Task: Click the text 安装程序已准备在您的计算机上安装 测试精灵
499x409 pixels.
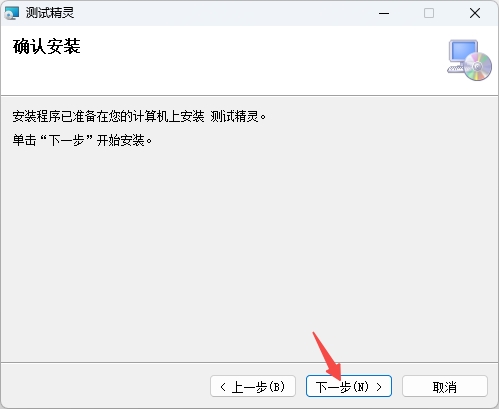Action: point(139,116)
